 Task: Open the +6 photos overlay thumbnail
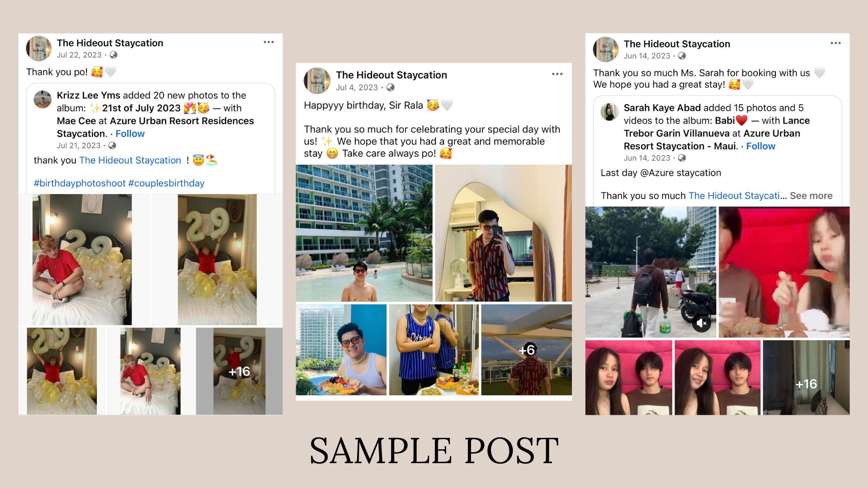[x=526, y=350]
